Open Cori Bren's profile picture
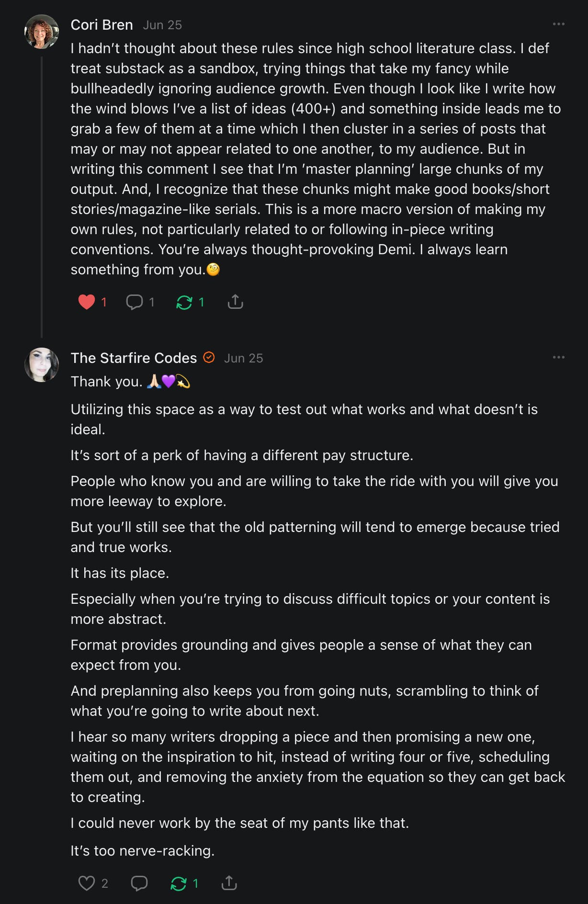 [x=42, y=32]
